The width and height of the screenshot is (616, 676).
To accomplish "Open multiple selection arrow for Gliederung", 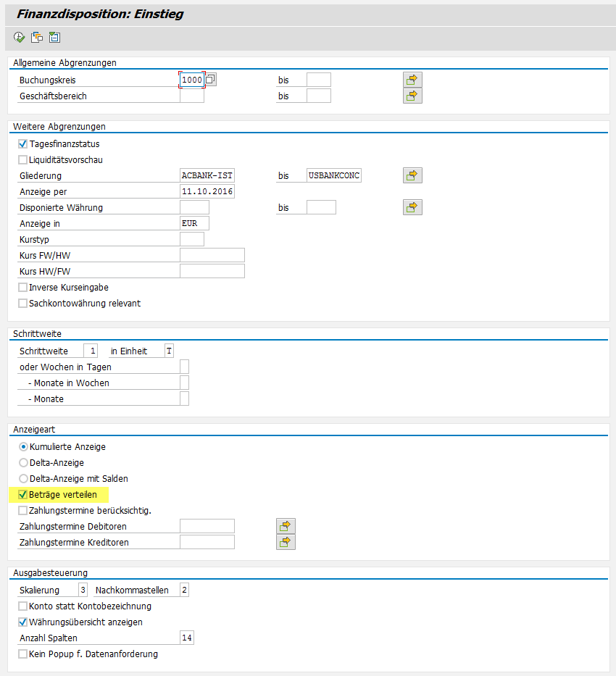I will click(412, 175).
